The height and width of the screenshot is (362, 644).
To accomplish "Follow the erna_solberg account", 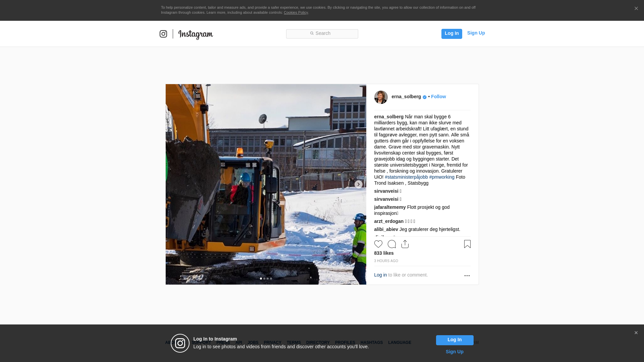I will tap(438, 97).
